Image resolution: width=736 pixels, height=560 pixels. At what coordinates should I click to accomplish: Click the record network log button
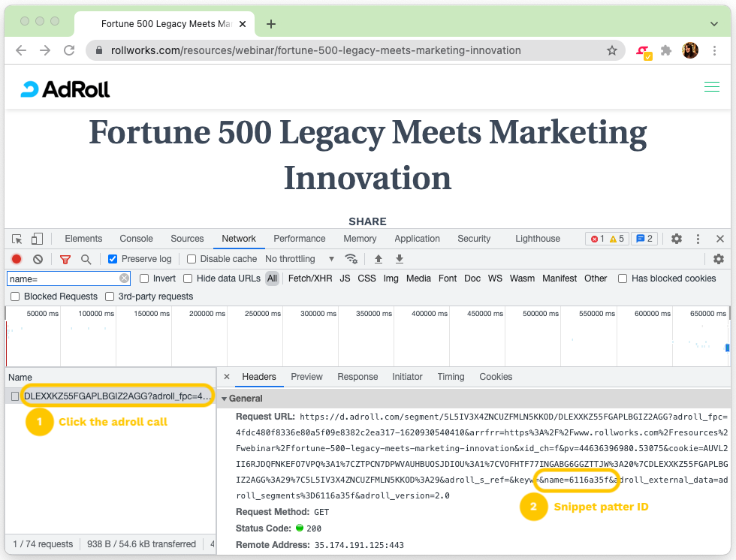17,259
